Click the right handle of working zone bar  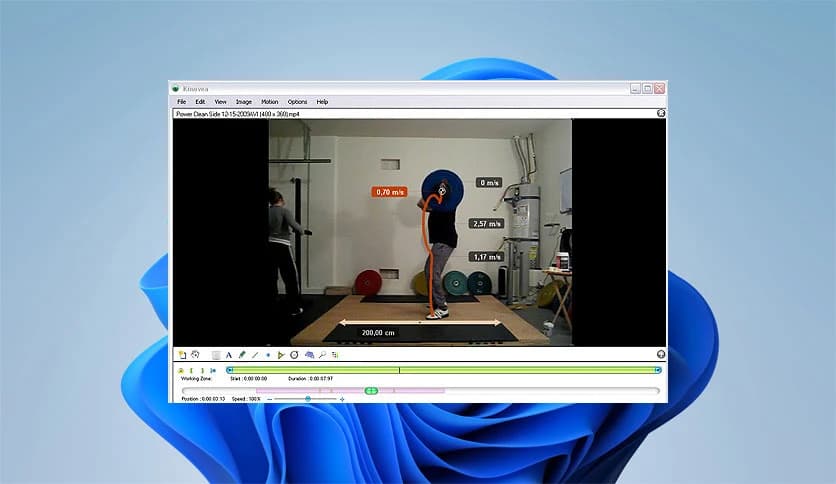click(658, 370)
